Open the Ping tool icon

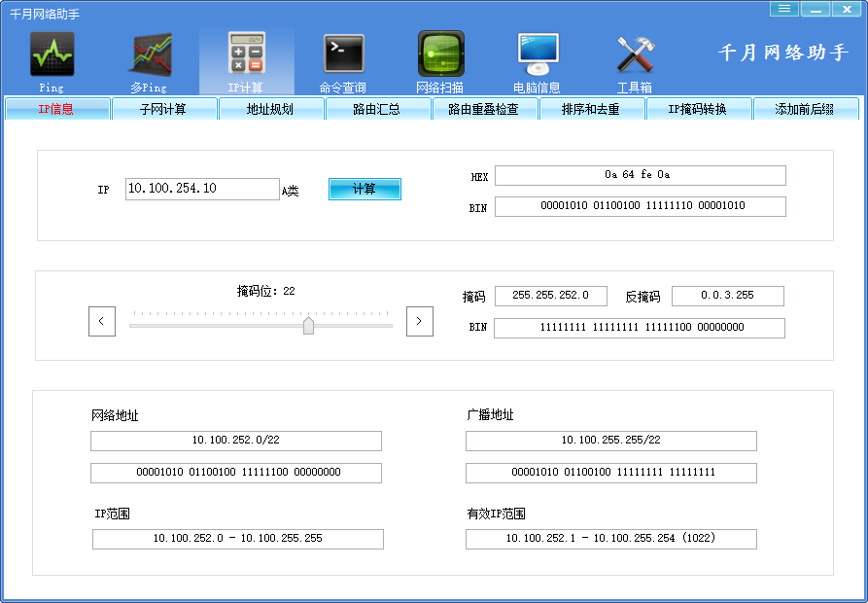pos(52,54)
